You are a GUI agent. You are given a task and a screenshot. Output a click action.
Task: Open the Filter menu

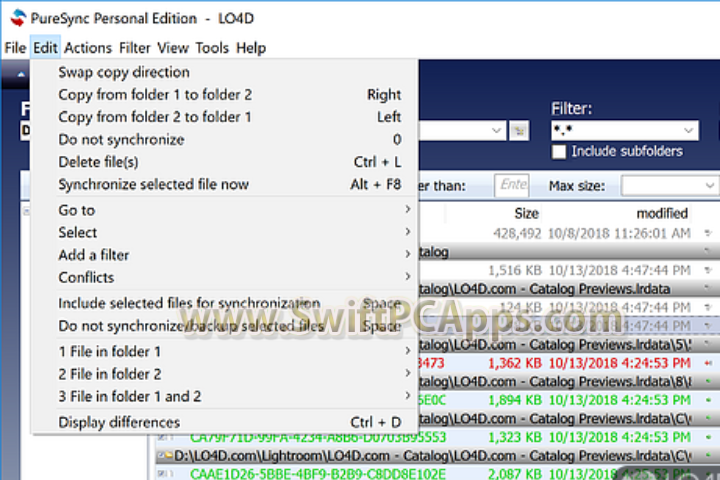point(135,48)
